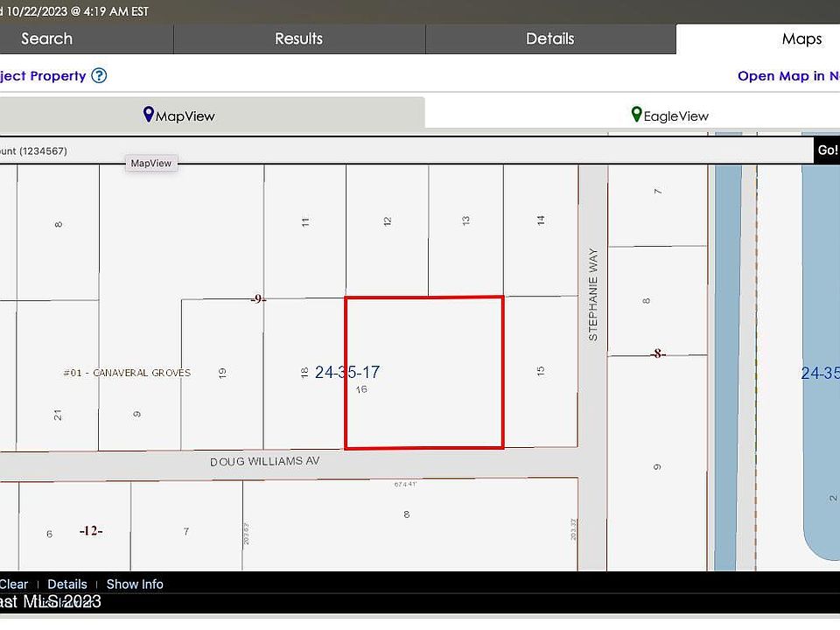840x630 pixels.
Task: Select the Maps tab
Action: [x=801, y=38]
